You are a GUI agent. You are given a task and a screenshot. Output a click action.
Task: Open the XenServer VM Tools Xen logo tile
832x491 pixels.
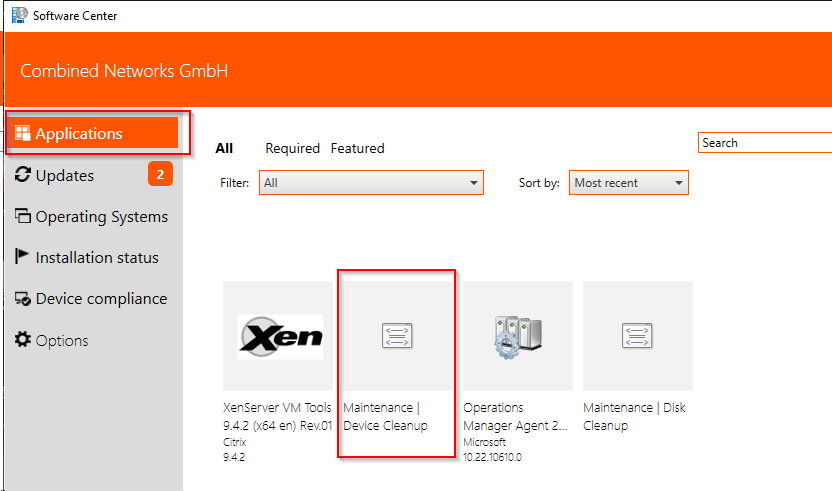[278, 336]
